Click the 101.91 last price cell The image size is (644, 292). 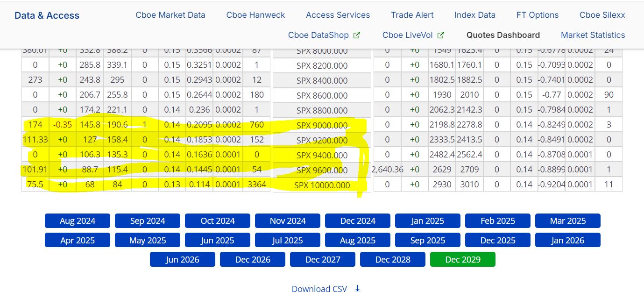pos(35,170)
